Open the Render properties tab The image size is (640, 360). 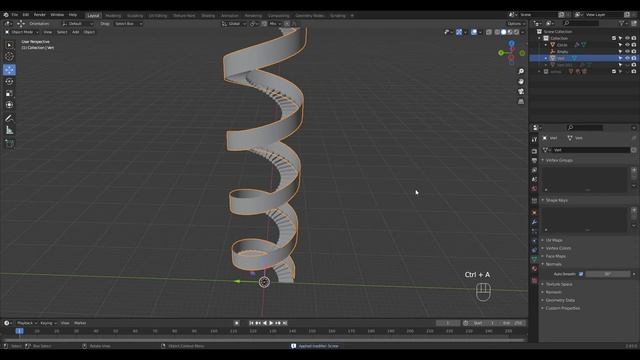(x=534, y=151)
